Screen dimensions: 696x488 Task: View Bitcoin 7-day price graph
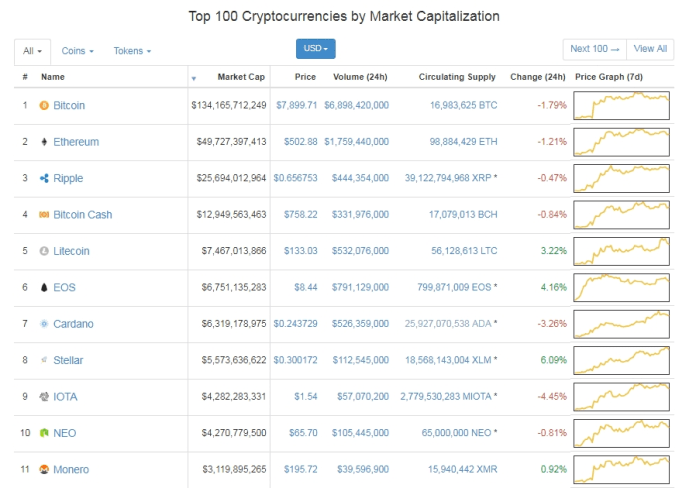coord(622,105)
